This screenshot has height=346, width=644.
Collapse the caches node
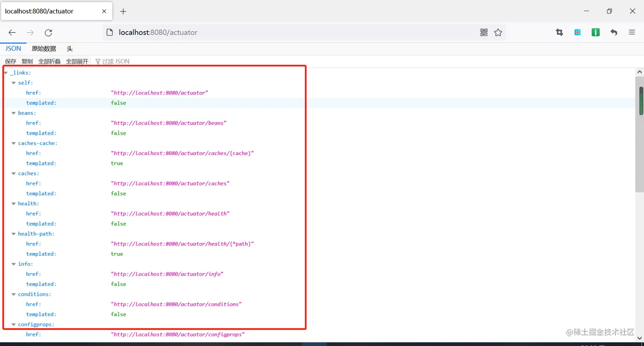click(14, 174)
